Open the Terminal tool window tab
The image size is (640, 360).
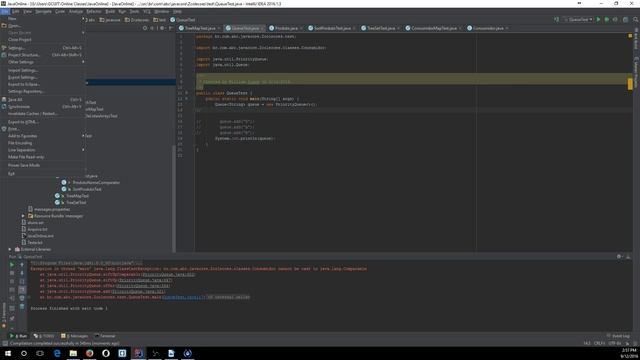(x=105, y=336)
